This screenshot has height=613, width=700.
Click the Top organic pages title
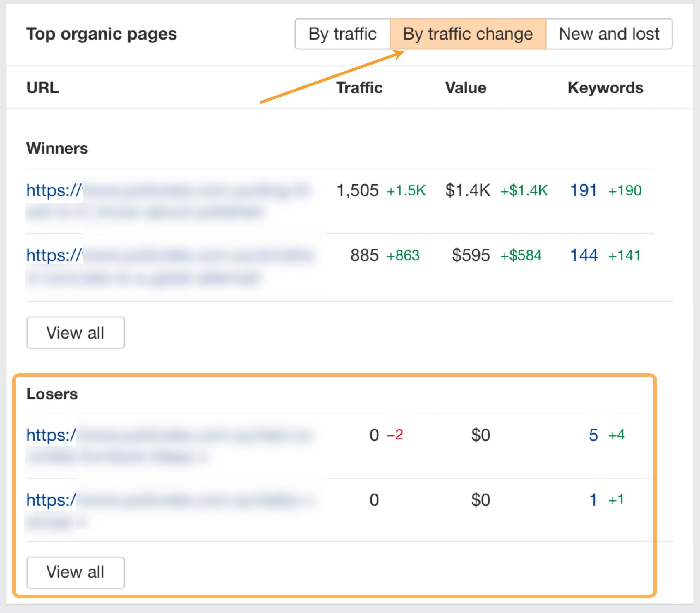point(102,34)
